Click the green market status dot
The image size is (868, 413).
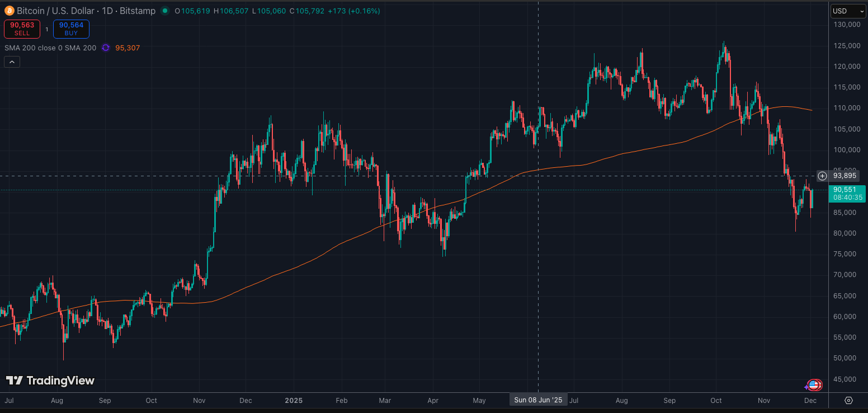click(x=164, y=11)
